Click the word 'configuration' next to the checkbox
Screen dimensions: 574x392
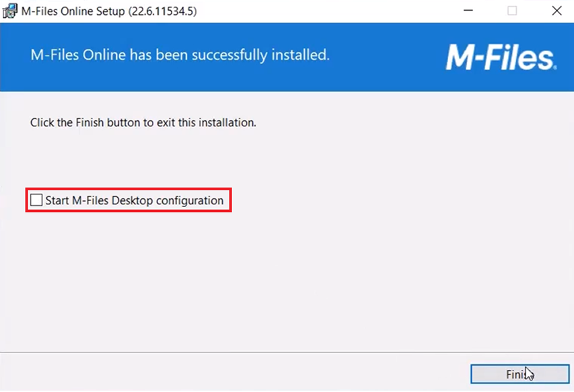[x=190, y=201]
